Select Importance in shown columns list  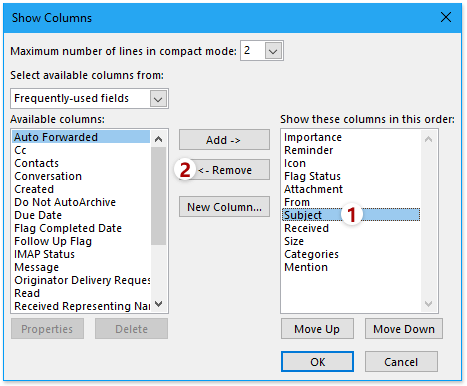351,137
